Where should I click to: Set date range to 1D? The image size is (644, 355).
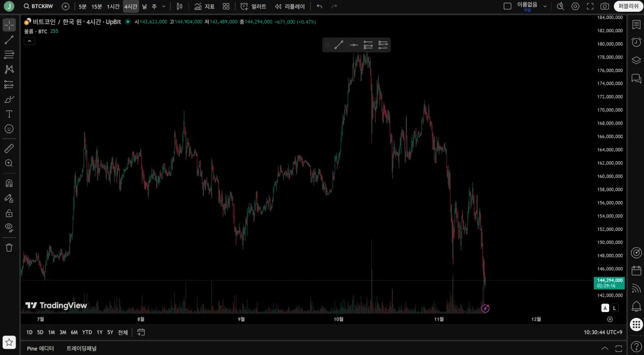30,332
